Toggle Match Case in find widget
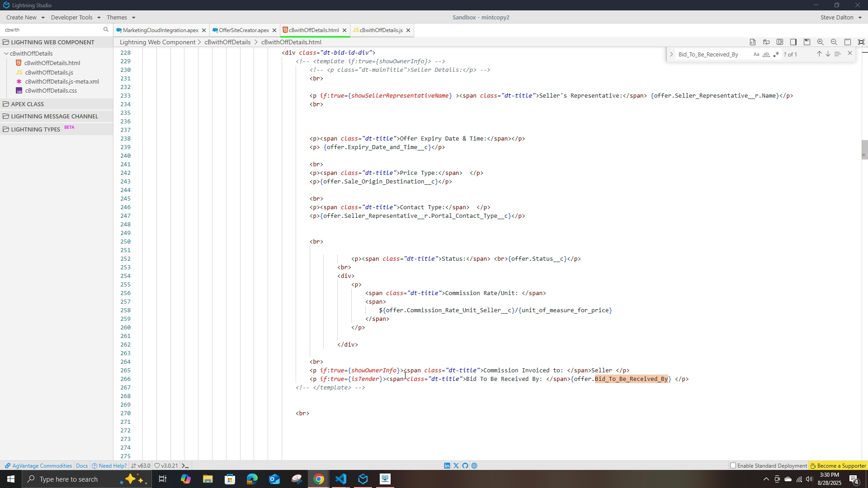Viewport: 868px width, 488px height. pyautogui.click(x=756, y=55)
